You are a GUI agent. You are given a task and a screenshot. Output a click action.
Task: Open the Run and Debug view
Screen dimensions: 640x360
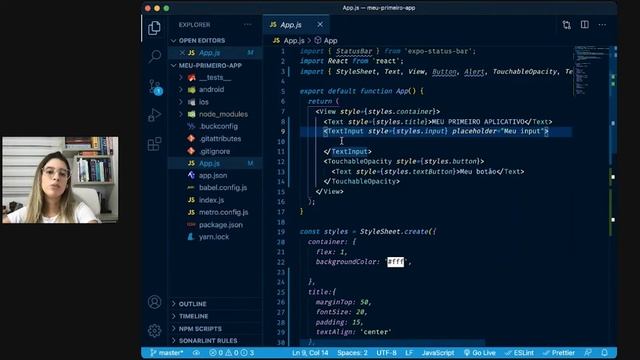click(154, 115)
